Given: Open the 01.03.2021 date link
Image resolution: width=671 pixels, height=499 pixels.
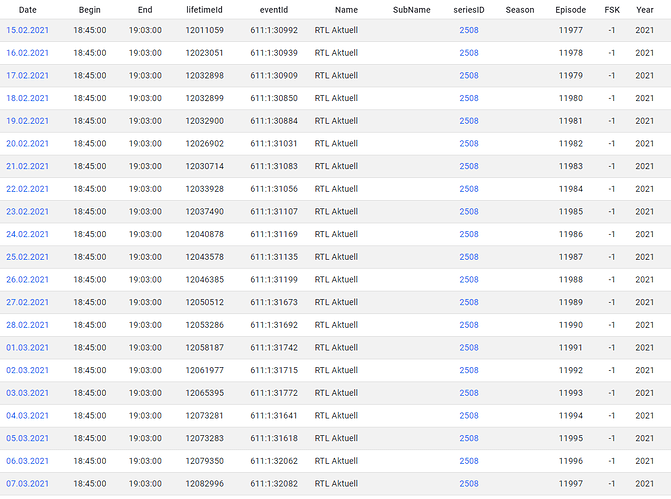Looking at the screenshot, I should pos(27,348).
